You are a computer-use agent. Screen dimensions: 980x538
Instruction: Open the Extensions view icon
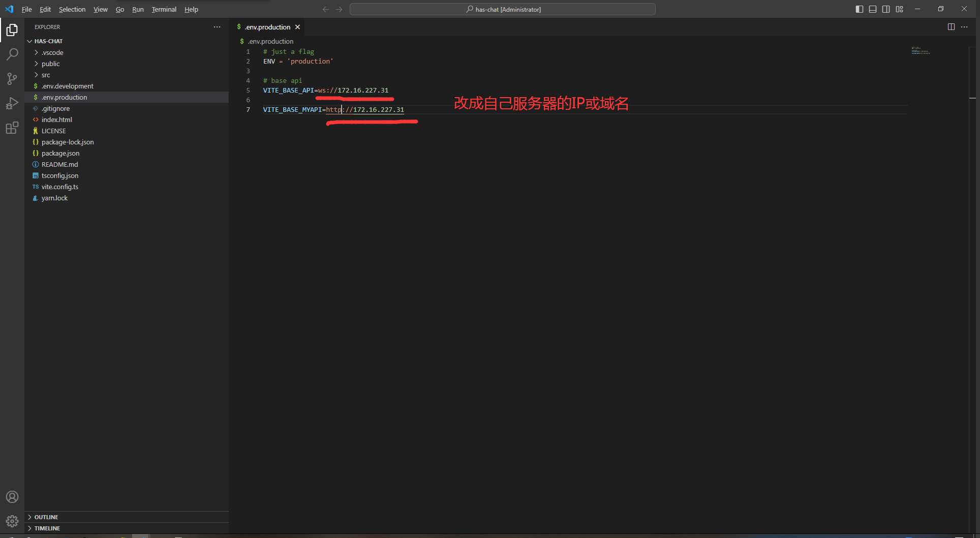tap(12, 128)
